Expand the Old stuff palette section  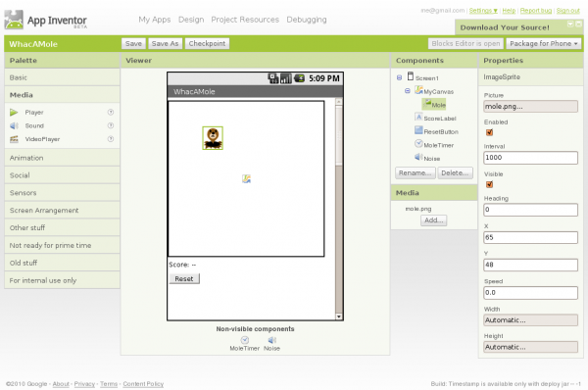pyautogui.click(x=63, y=263)
